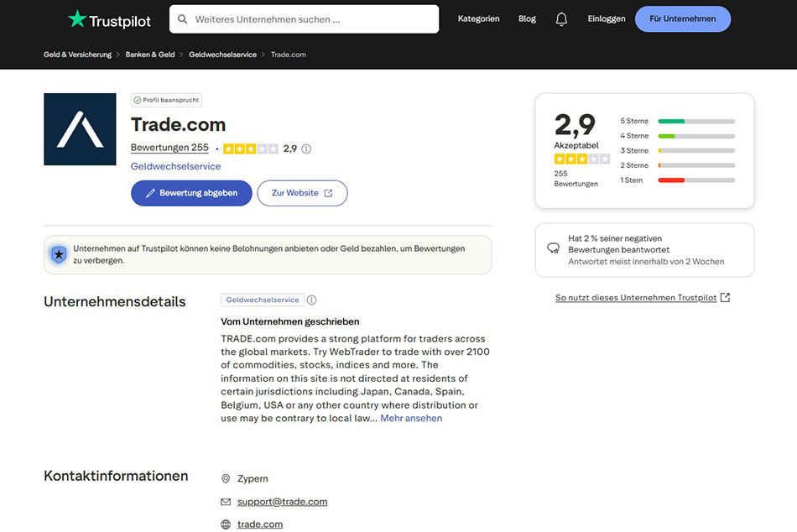
Task: Go to 'Geld & Versicherung' breadcrumb
Action: click(77, 55)
